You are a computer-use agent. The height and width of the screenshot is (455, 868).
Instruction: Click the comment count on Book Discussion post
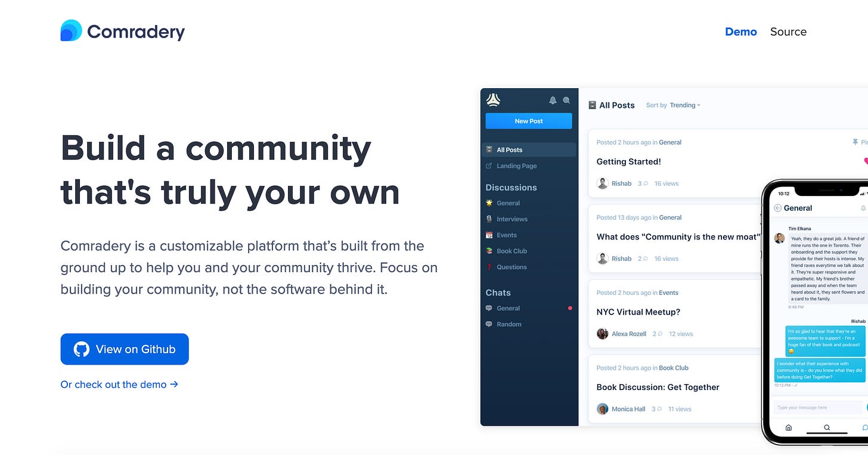(656, 409)
